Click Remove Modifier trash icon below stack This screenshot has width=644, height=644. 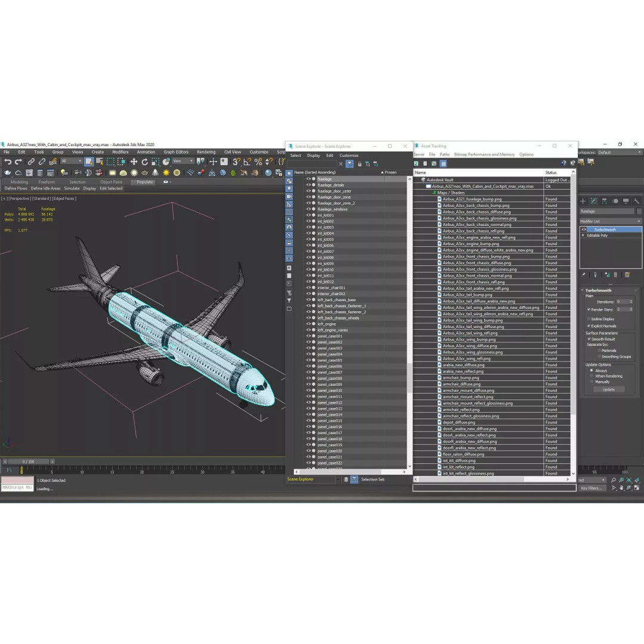[x=615, y=275]
